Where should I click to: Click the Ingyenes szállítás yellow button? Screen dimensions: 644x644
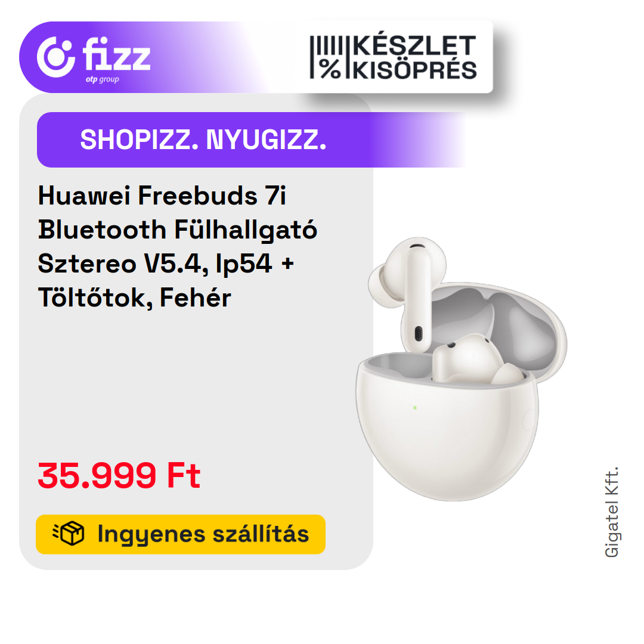[181, 534]
